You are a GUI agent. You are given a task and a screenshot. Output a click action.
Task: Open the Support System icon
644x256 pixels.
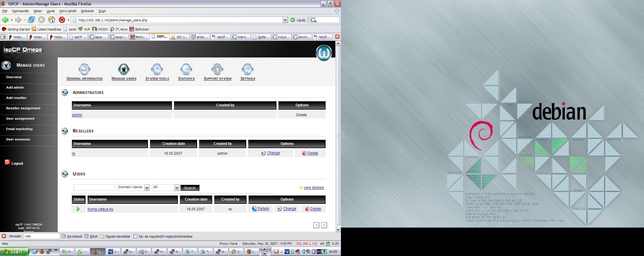(x=217, y=69)
